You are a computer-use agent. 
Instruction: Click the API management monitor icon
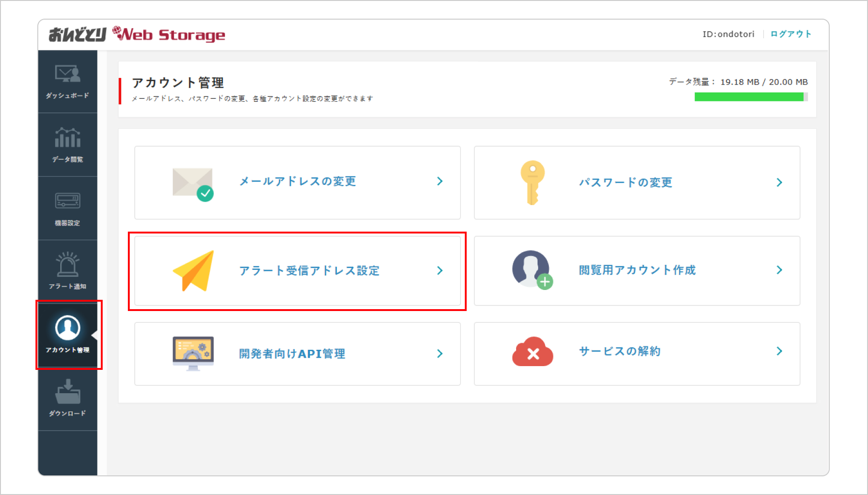click(193, 353)
